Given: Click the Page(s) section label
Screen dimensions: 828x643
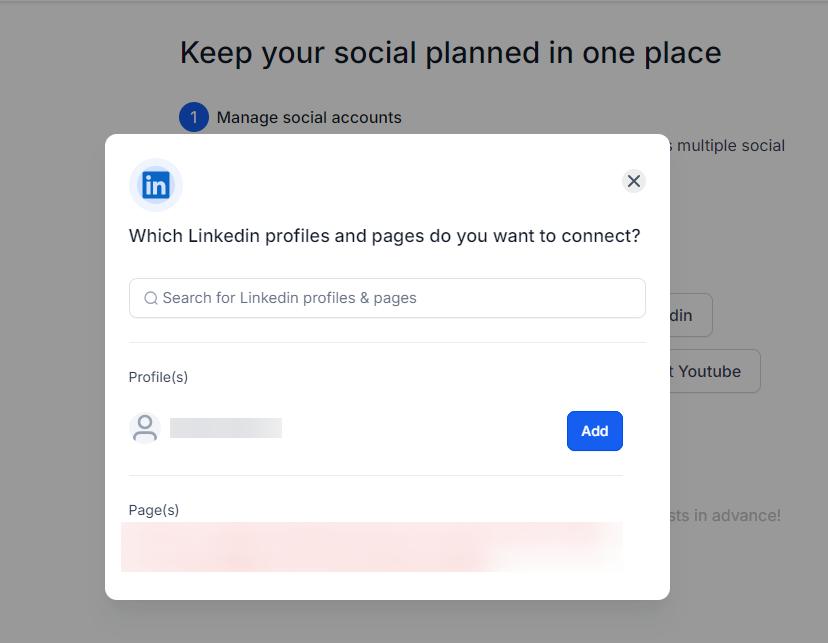Looking at the screenshot, I should click(x=154, y=510).
